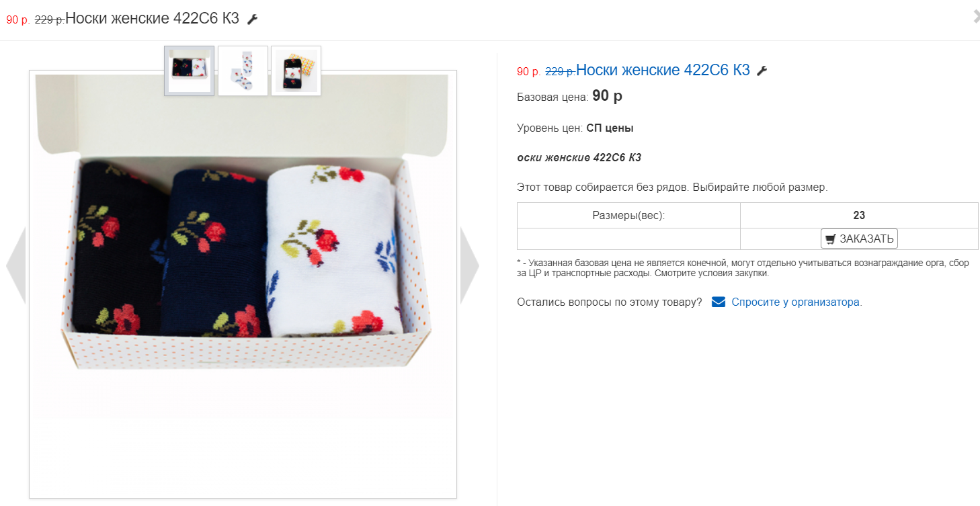Screen dimensions: 980x506
Task: Click the wrench icon beside the blue product title
Action: (762, 71)
